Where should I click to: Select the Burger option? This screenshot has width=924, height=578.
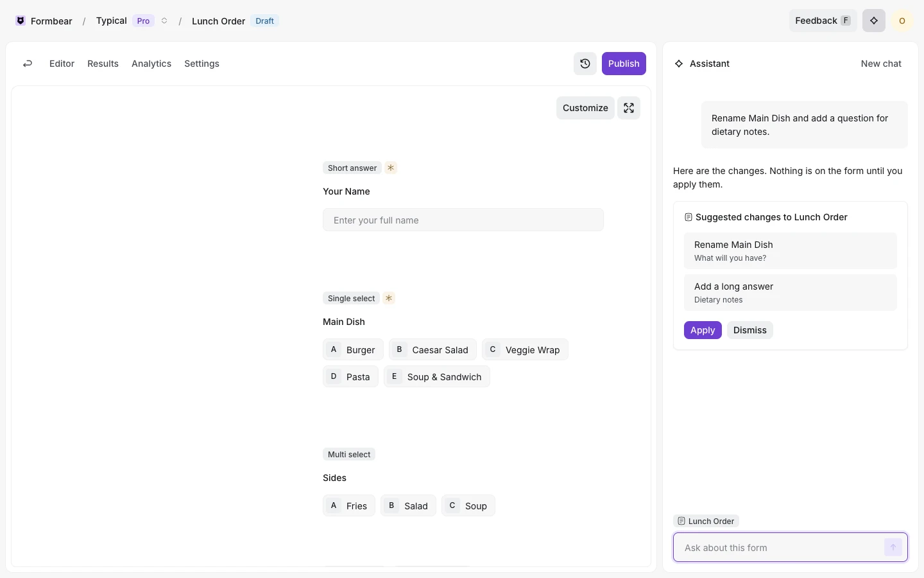point(353,349)
